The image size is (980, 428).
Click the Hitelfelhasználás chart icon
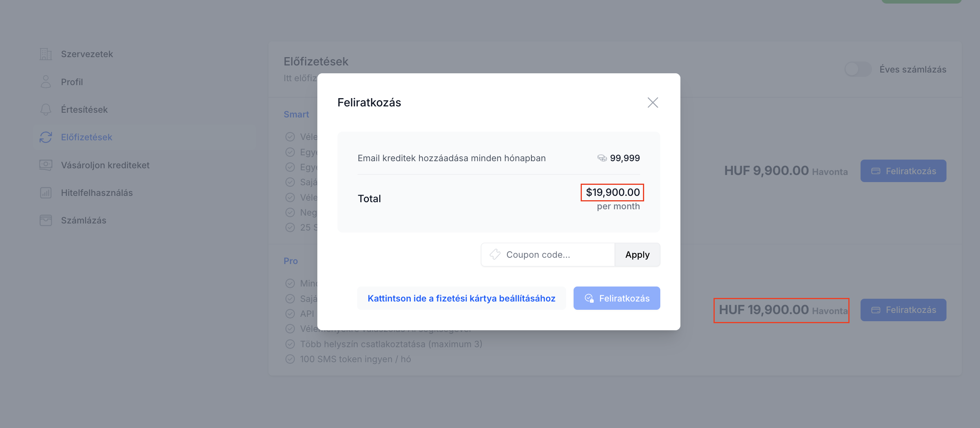tap(46, 193)
